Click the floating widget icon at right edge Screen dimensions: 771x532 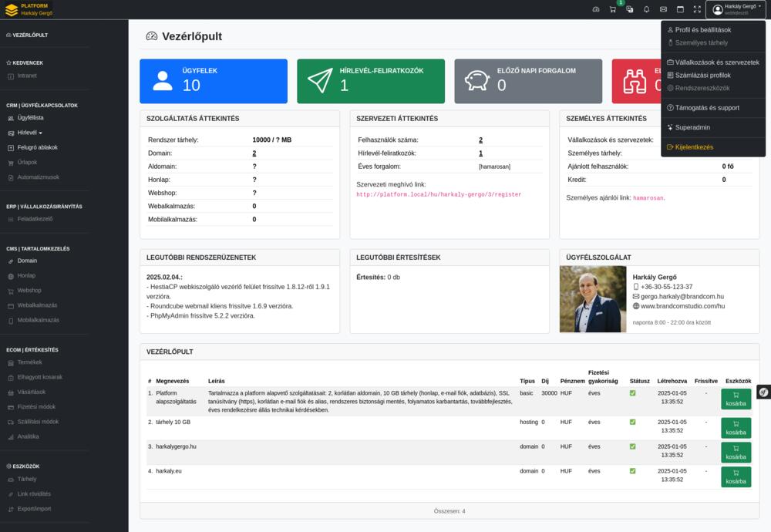click(x=763, y=391)
